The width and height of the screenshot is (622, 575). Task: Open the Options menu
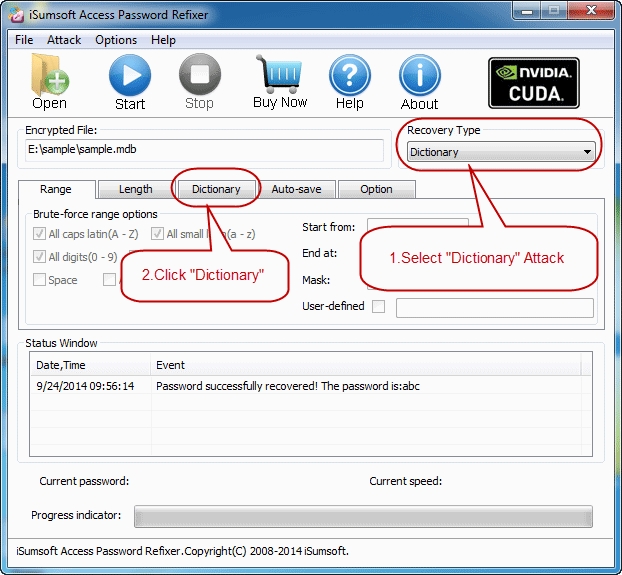tap(116, 40)
